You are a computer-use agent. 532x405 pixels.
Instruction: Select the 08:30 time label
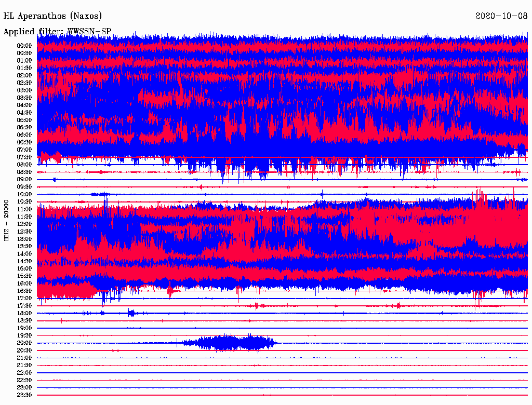24,172
